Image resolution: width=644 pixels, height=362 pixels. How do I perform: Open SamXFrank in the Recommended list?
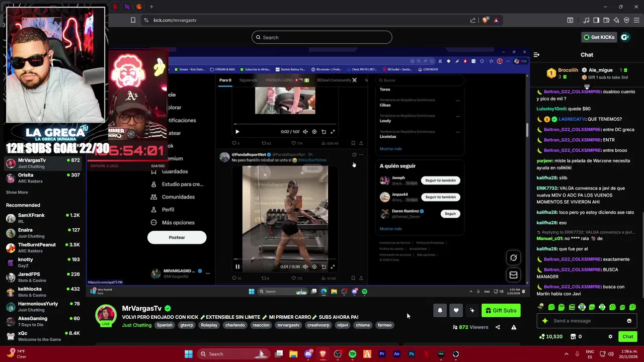click(43, 218)
